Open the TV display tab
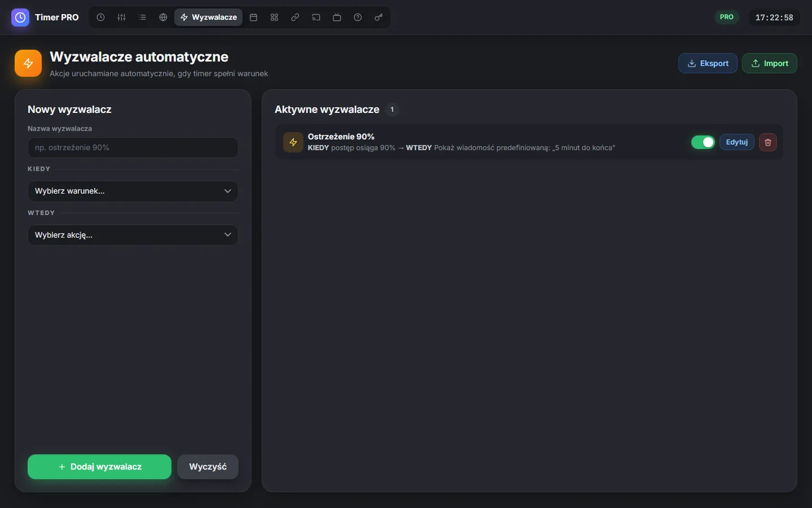Image resolution: width=812 pixels, height=508 pixels. point(337,17)
